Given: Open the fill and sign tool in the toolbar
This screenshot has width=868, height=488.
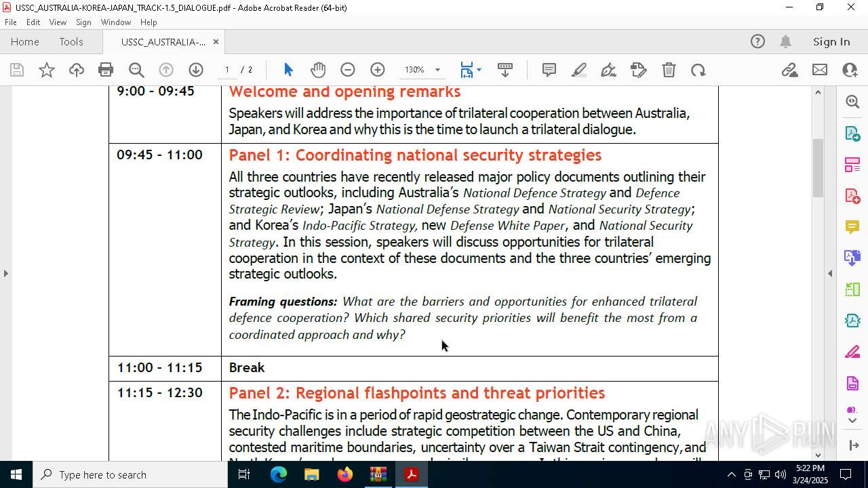Looking at the screenshot, I should coord(639,70).
